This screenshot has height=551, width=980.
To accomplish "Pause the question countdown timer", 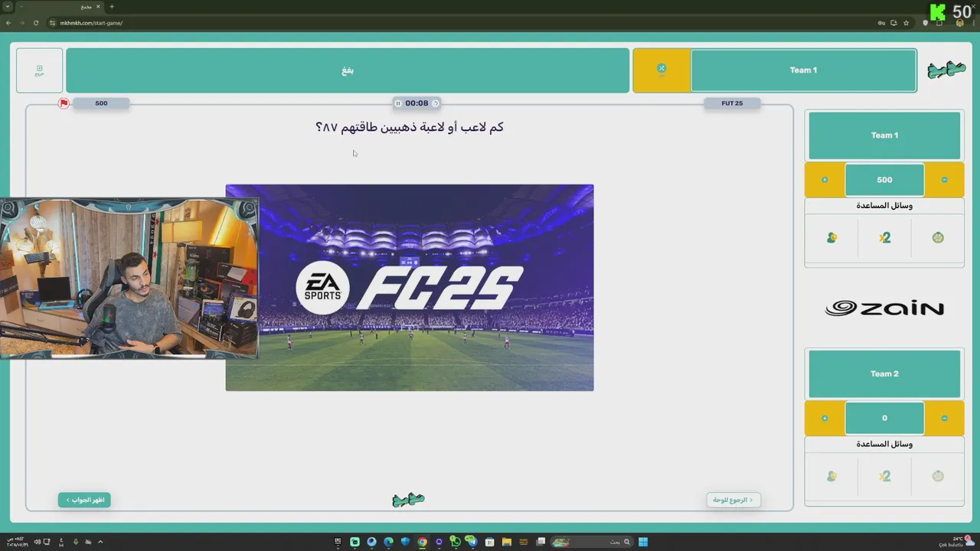I will pyautogui.click(x=398, y=103).
